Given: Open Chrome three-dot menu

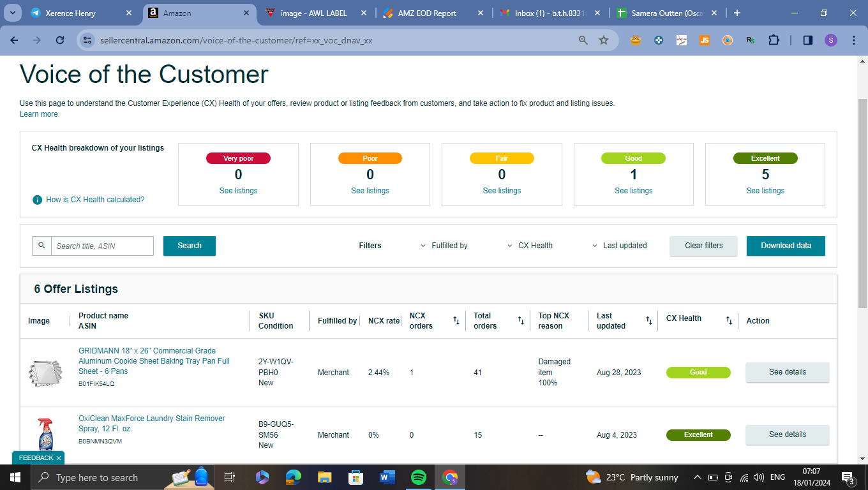Looking at the screenshot, I should click(854, 40).
